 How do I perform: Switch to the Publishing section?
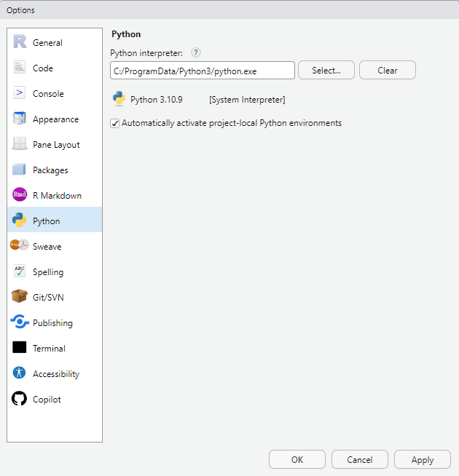click(55, 323)
